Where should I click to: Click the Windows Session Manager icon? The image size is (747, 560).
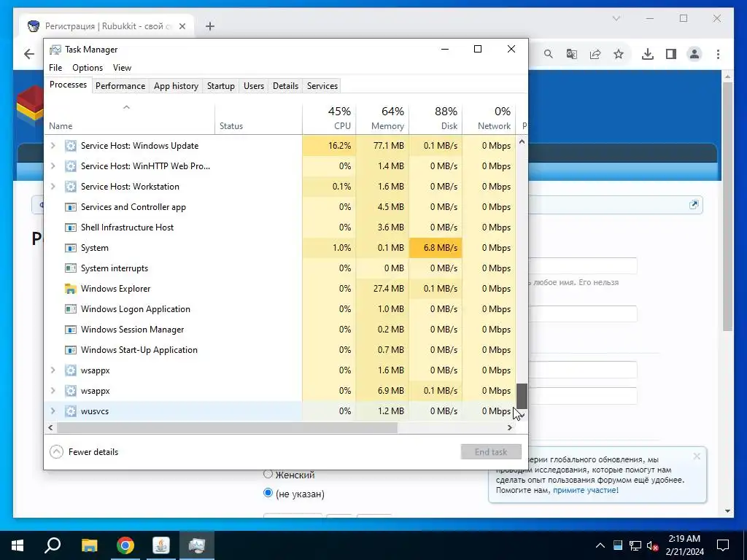(x=71, y=330)
